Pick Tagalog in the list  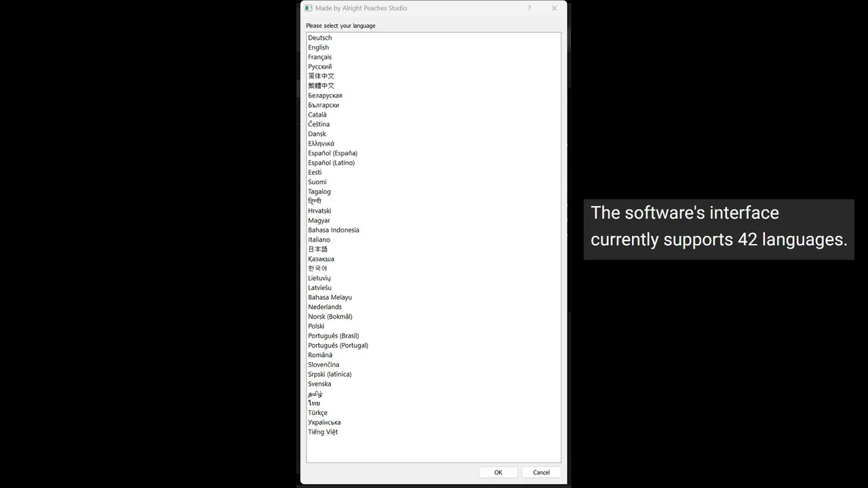pos(319,191)
